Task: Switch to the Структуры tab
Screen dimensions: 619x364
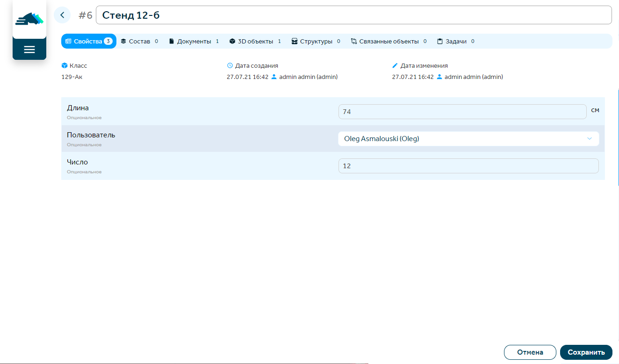Action: [316, 41]
